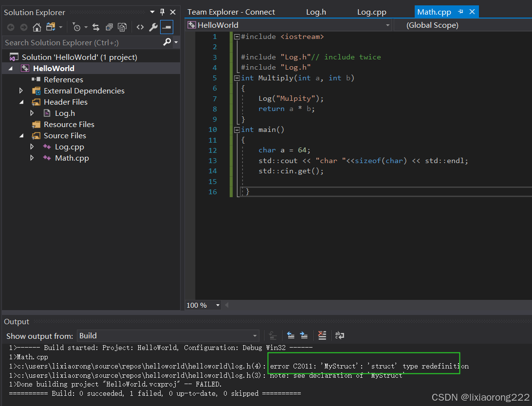Viewport: 532px width, 406px height.
Task: Open Properties via the wrench icon
Action: (153, 27)
